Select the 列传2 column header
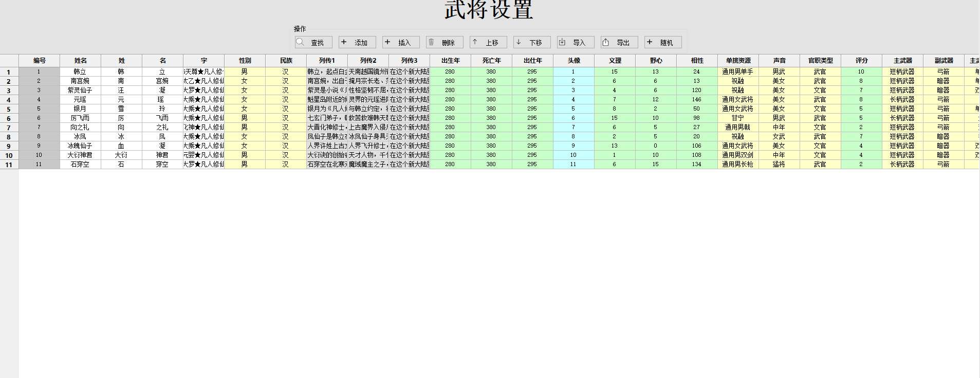Screen dimensions: 980x378 click(x=368, y=61)
